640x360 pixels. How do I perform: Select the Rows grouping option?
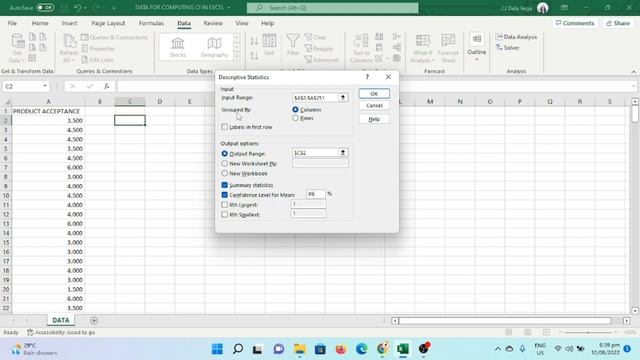click(x=295, y=118)
